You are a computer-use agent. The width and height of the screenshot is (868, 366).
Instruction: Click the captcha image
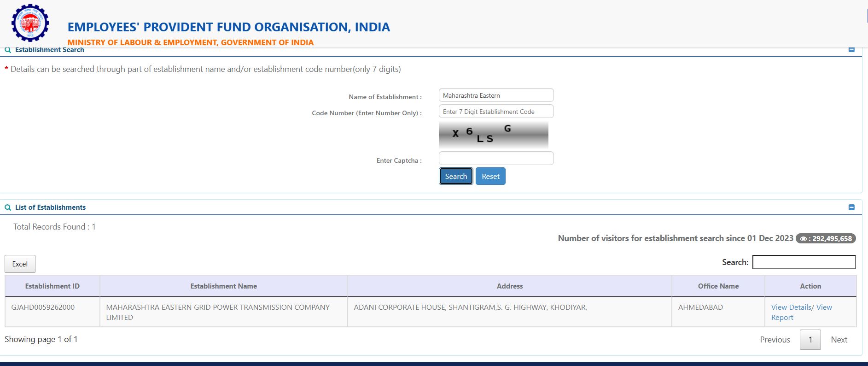tap(493, 134)
